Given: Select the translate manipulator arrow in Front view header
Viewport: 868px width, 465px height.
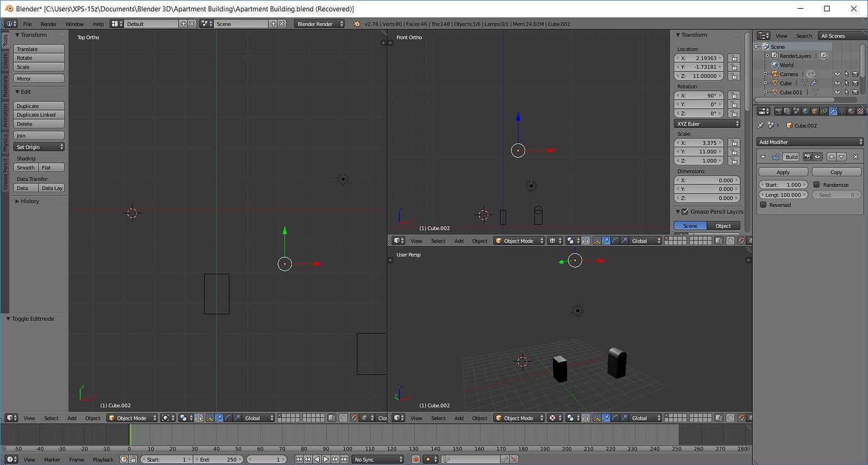Looking at the screenshot, I should coord(606,241).
